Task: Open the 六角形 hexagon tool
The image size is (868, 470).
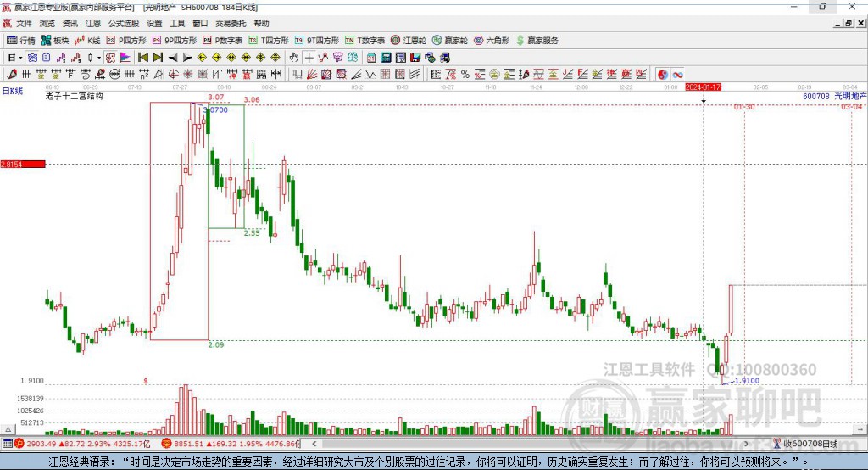Action: (x=491, y=41)
